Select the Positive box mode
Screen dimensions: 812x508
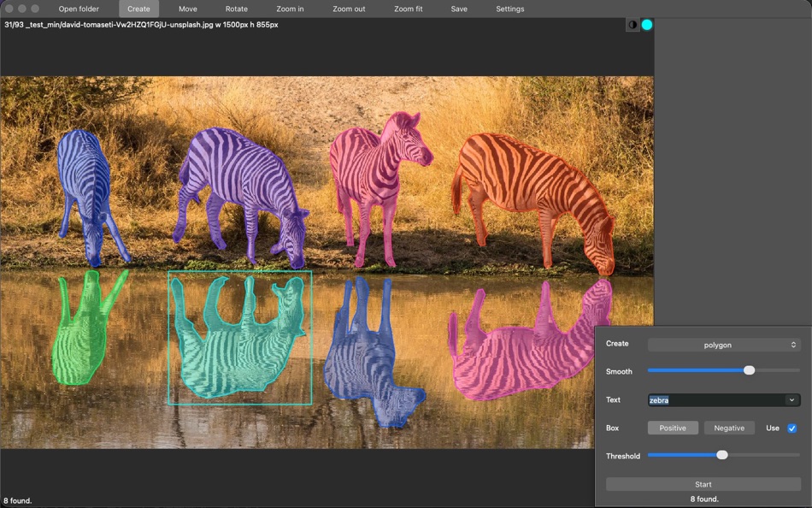click(673, 428)
